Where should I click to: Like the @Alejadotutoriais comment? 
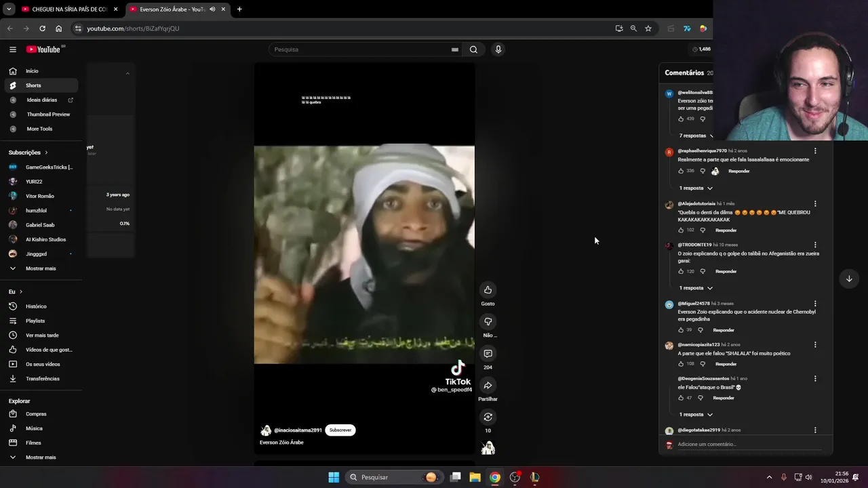(x=681, y=230)
